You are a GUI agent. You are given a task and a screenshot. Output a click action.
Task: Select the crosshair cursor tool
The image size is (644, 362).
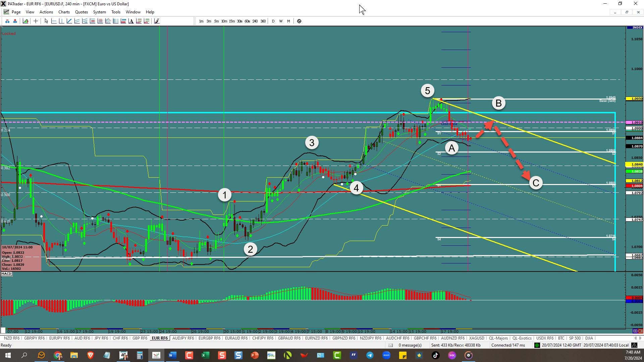pyautogui.click(x=36, y=21)
